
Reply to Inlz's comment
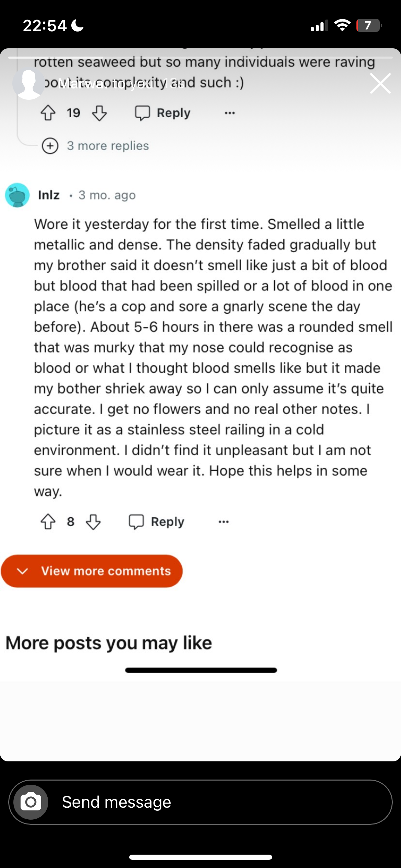(157, 522)
